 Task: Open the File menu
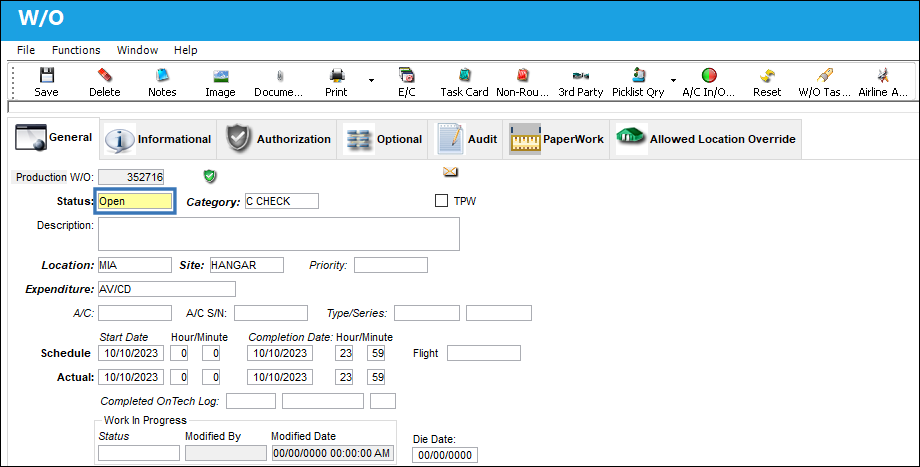coord(26,50)
